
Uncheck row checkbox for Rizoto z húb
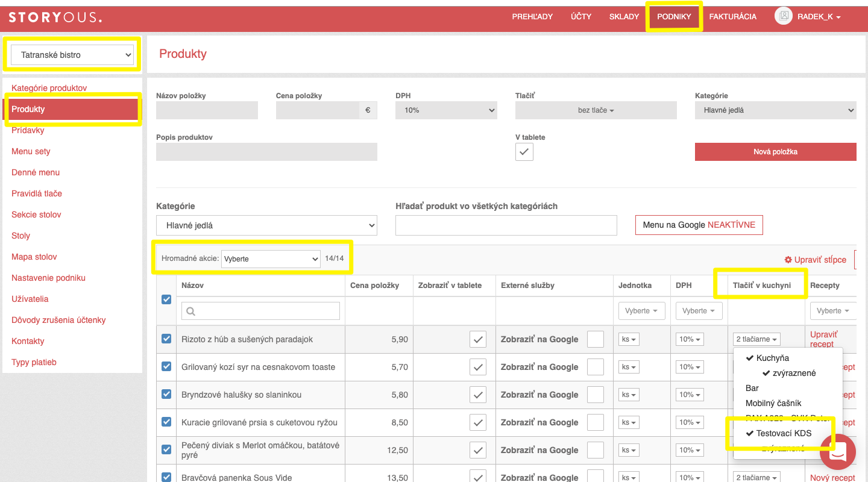(166, 339)
